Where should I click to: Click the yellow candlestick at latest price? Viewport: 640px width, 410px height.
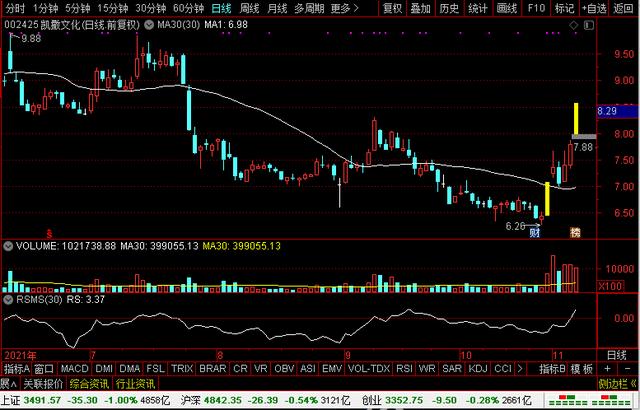click(x=576, y=120)
